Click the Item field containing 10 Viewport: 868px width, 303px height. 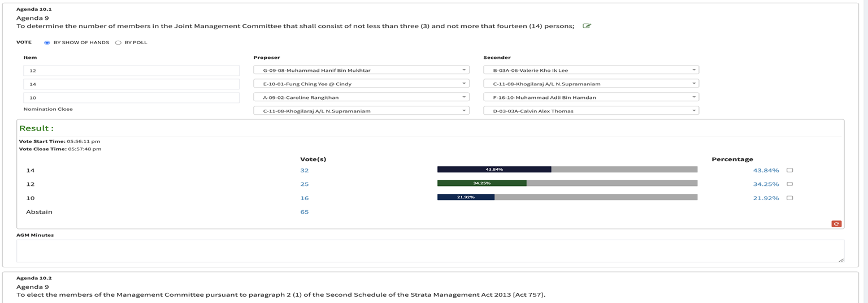131,98
